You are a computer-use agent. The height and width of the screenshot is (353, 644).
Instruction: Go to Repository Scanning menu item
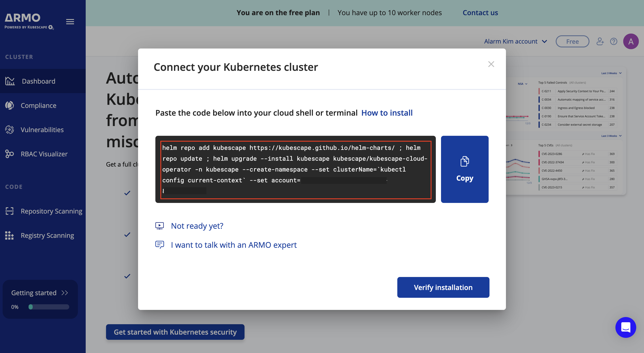pyautogui.click(x=51, y=211)
